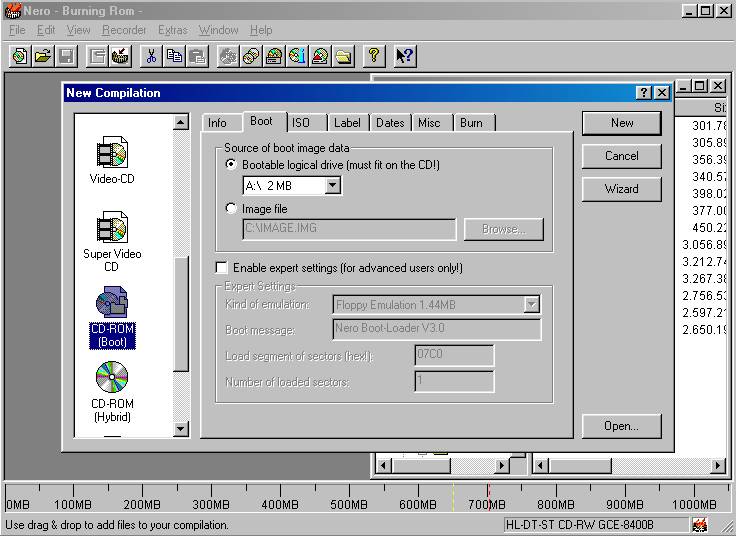Switch to the Info tab
Viewport: 736px width, 536px height.
click(217, 123)
